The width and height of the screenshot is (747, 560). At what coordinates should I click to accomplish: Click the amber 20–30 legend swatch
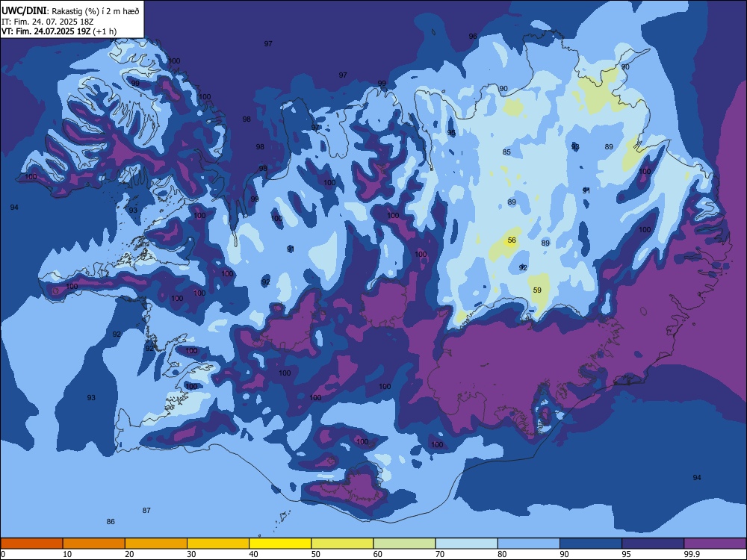pyautogui.click(x=156, y=544)
